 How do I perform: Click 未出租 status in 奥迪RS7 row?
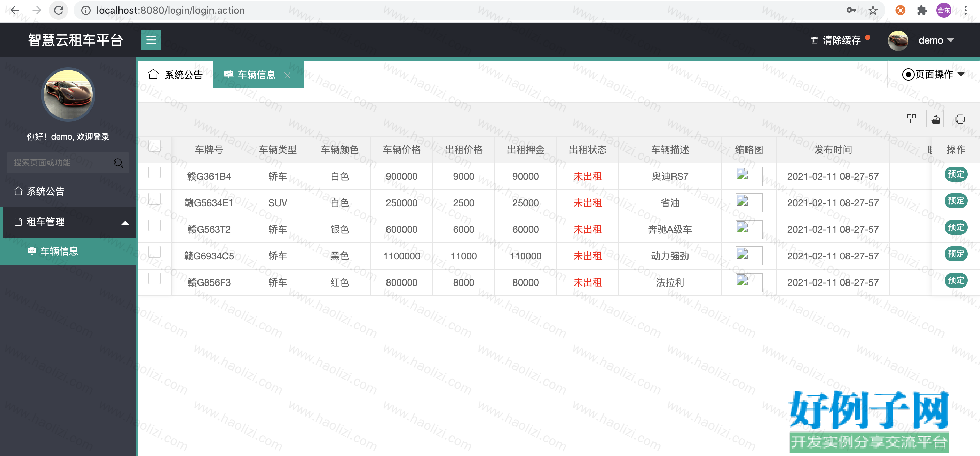pos(587,177)
